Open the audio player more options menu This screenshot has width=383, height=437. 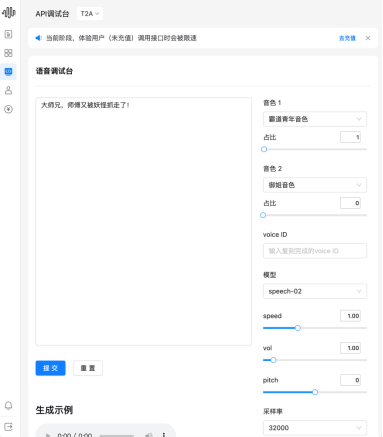pyautogui.click(x=164, y=435)
